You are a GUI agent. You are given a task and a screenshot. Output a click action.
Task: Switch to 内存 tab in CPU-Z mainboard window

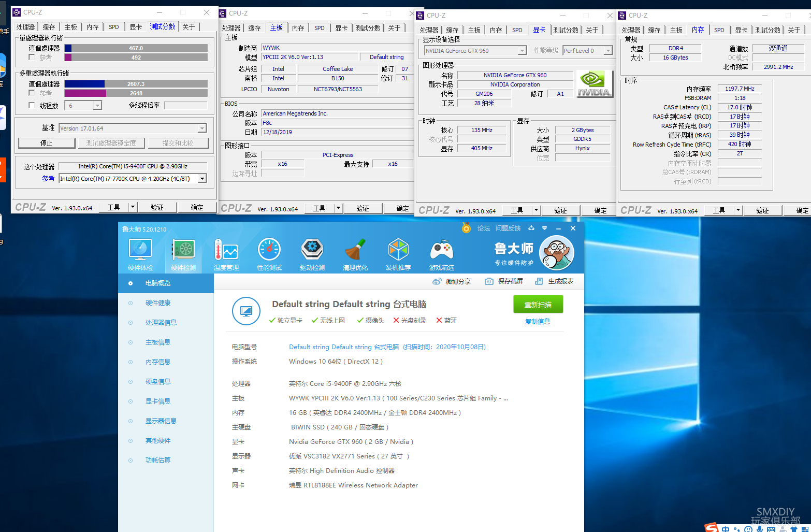click(298, 28)
